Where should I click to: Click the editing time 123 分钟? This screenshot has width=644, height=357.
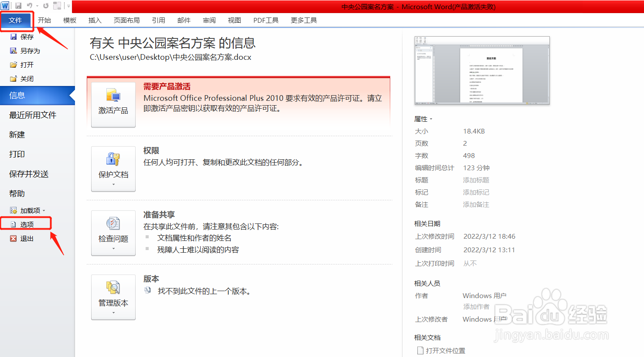(476, 168)
